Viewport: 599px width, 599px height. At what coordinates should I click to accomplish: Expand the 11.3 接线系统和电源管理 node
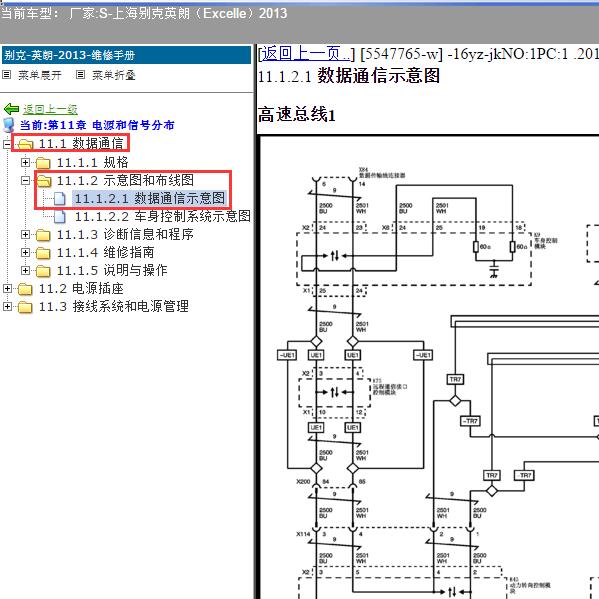(x=7, y=306)
